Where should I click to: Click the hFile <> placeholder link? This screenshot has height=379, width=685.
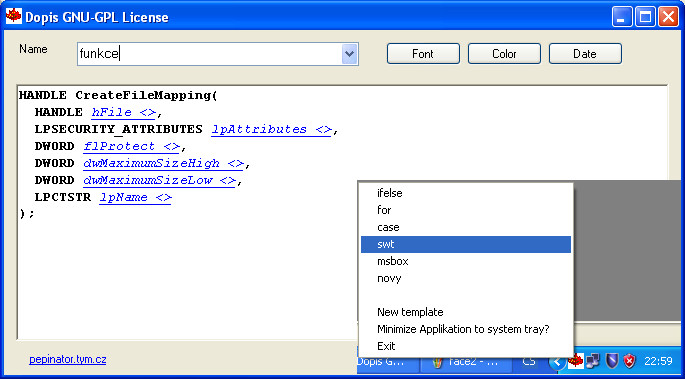click(123, 113)
